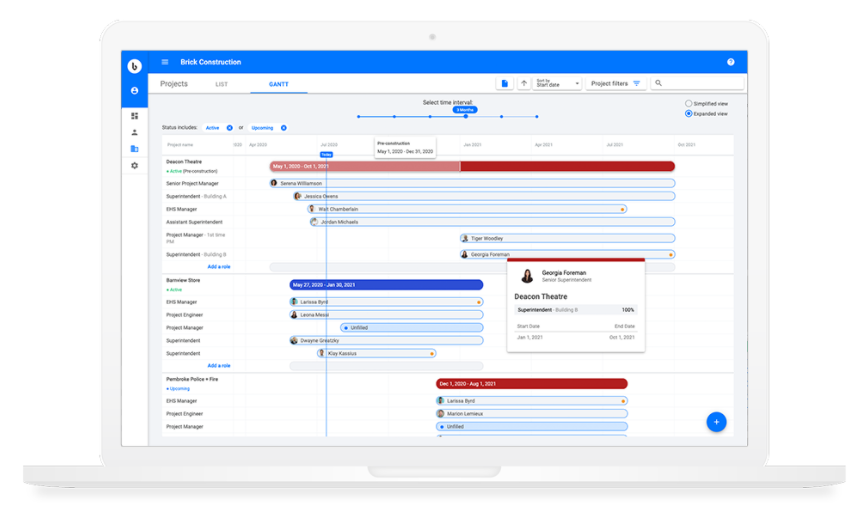
Task: Click the blue plus floating button
Action: point(716,422)
